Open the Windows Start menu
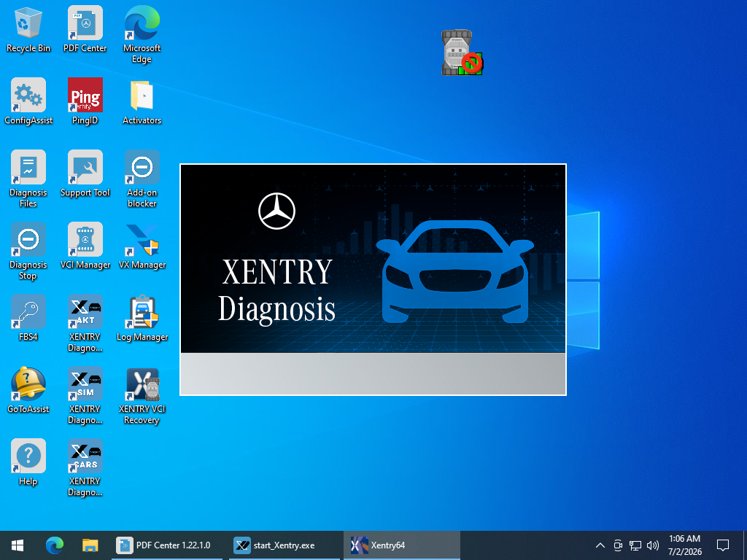 click(18, 545)
